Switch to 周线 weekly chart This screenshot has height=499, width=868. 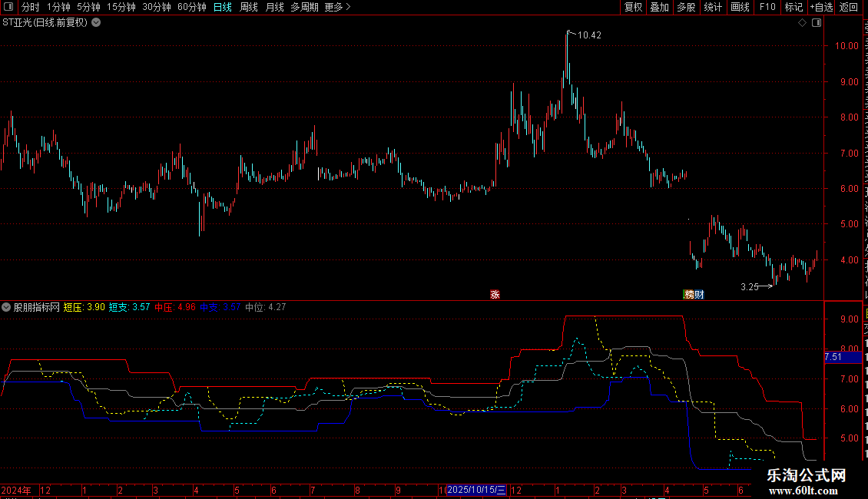[x=249, y=7]
